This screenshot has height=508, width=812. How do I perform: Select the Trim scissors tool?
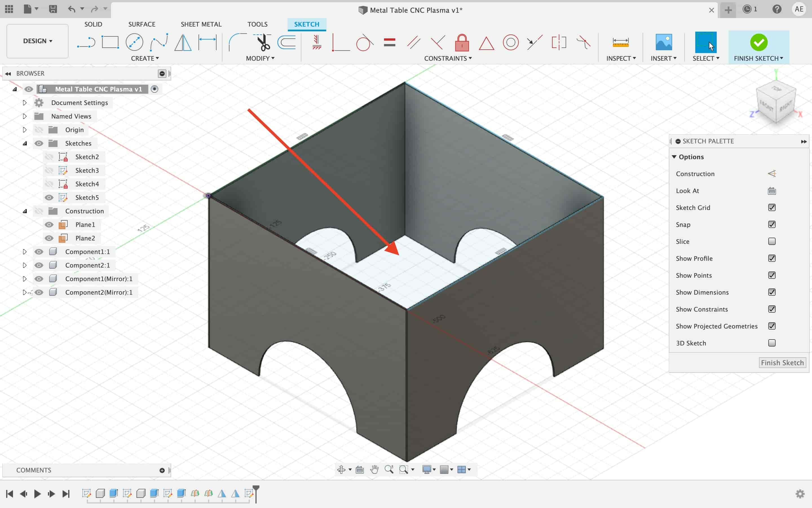262,42
